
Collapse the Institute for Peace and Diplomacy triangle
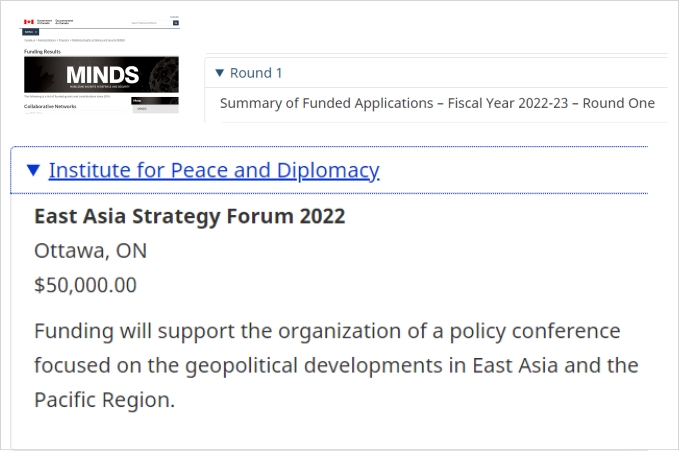[33, 171]
